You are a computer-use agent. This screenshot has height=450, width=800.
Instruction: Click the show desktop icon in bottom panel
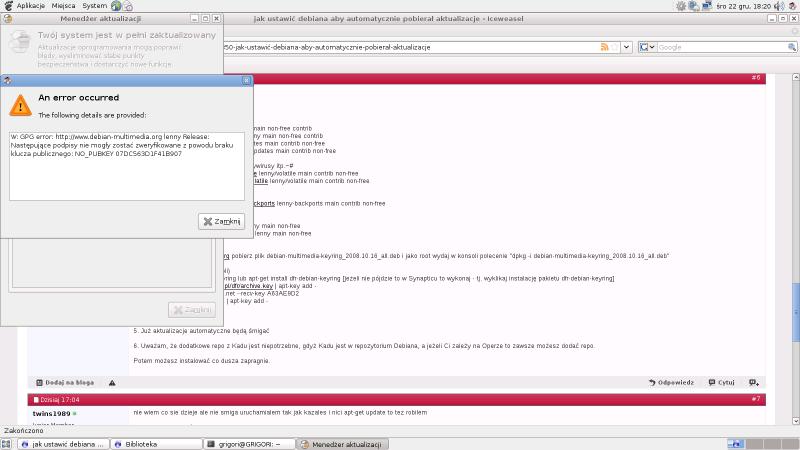coord(8,443)
